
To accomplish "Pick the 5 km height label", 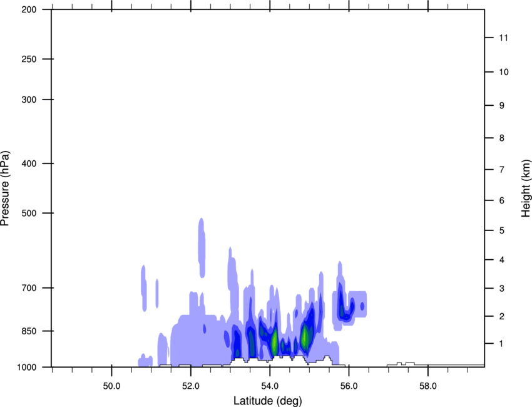I will point(501,230).
